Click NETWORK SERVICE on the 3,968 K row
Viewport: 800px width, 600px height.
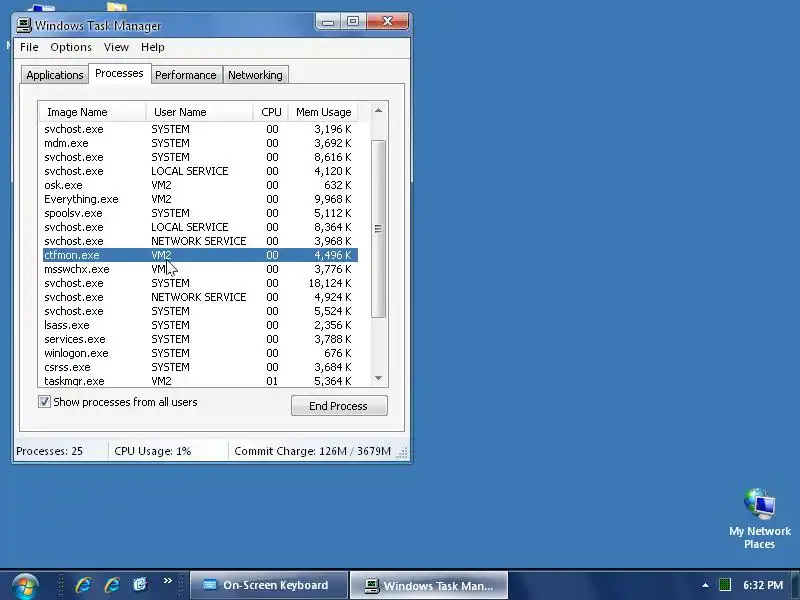point(198,241)
